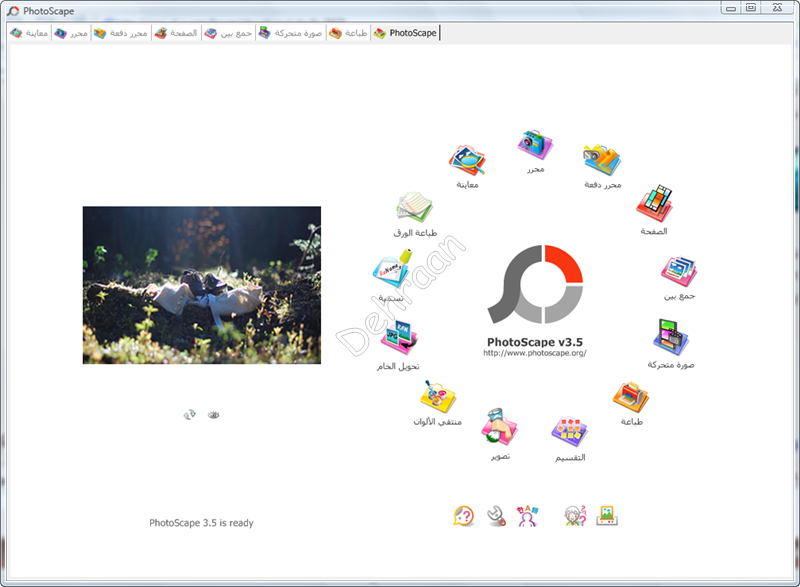Click the framed landscape picture icon

tap(607, 516)
